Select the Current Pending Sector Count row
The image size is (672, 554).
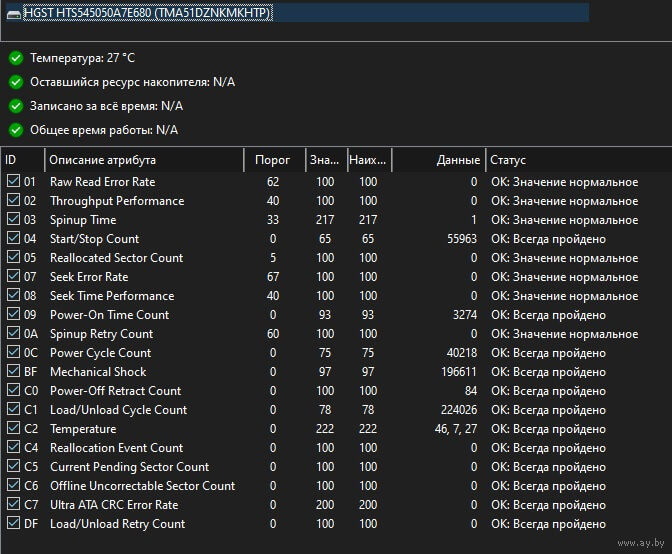click(x=336, y=467)
